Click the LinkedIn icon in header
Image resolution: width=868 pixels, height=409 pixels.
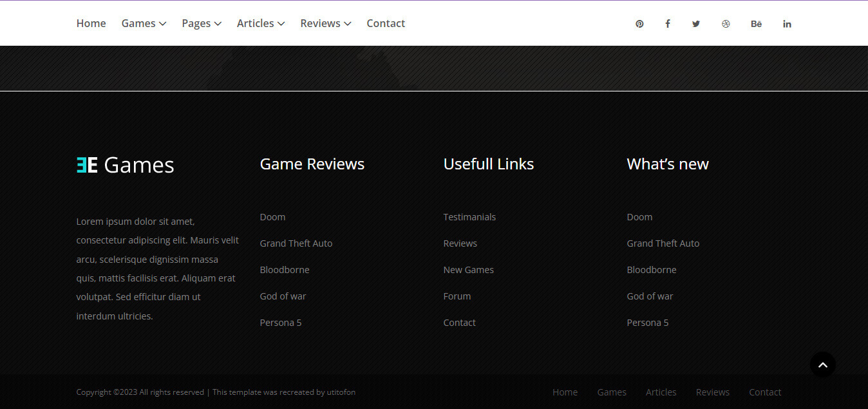(787, 24)
